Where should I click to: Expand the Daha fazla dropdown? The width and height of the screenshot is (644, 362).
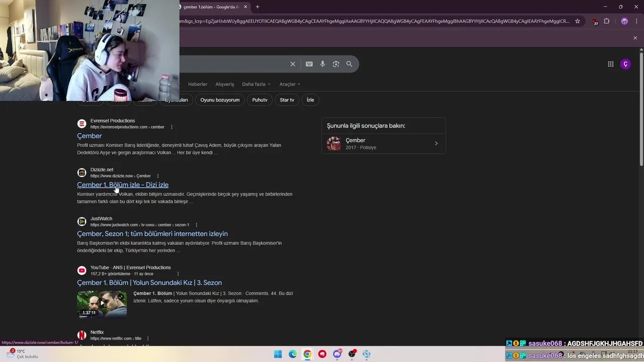point(256,84)
